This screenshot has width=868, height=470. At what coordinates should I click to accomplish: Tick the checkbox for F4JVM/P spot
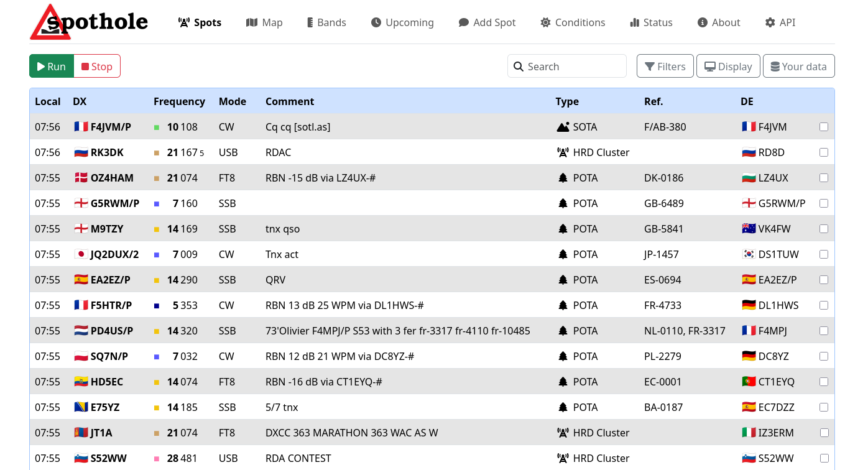pyautogui.click(x=824, y=127)
